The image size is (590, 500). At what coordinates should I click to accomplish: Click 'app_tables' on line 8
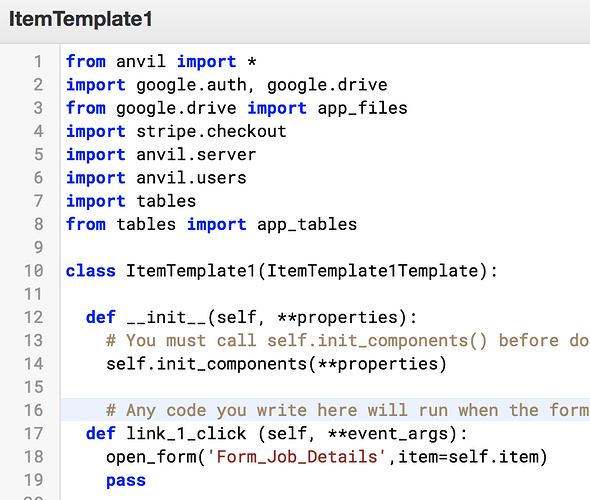(x=307, y=225)
